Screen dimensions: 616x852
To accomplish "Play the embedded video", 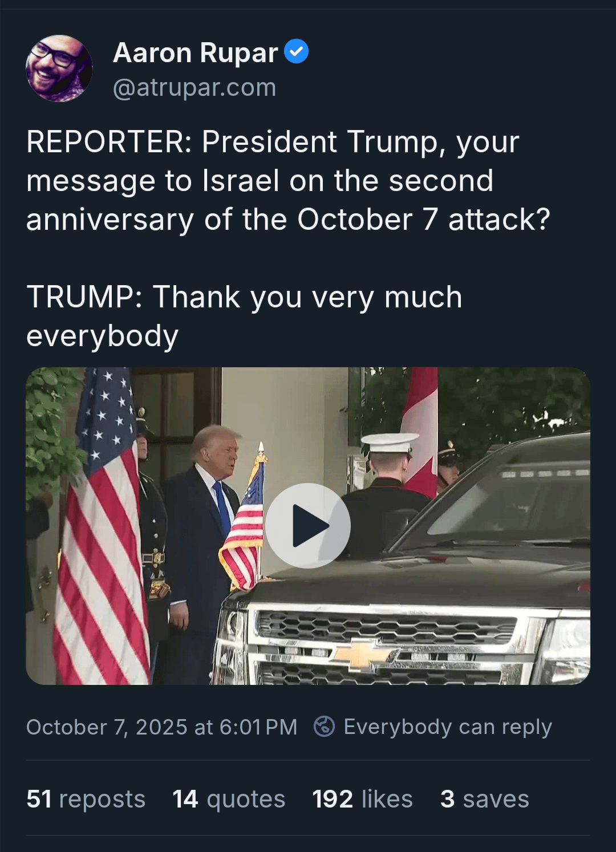I will pyautogui.click(x=307, y=525).
